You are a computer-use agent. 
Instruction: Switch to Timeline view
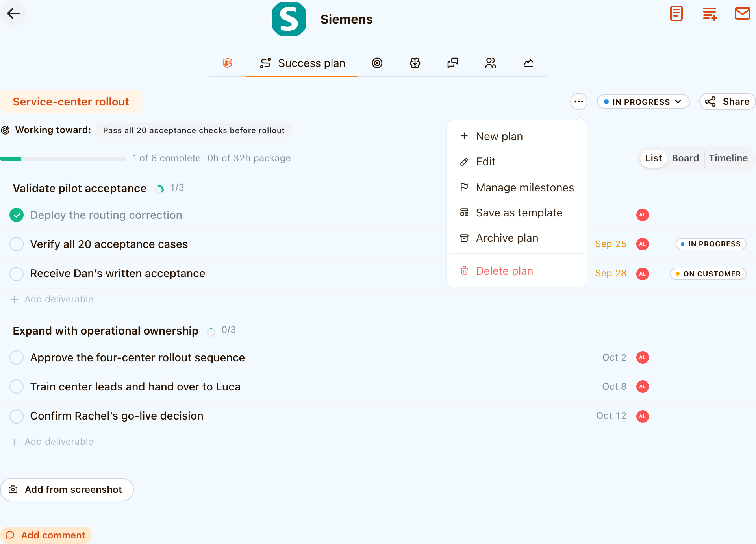point(728,158)
